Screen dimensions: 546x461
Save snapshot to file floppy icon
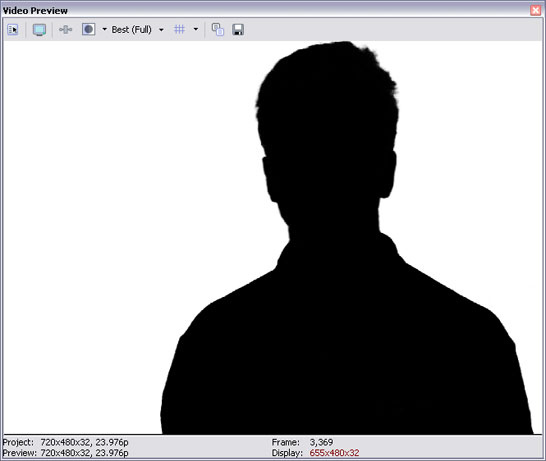tap(238, 30)
